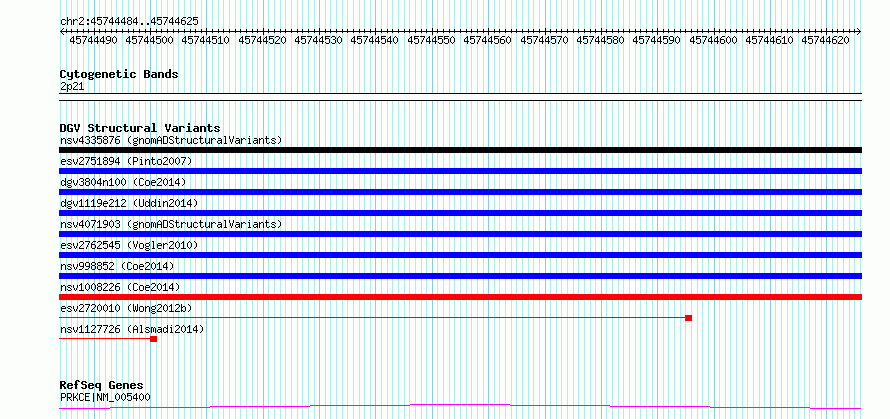Click ruler coordinate 45744600

(x=713, y=40)
